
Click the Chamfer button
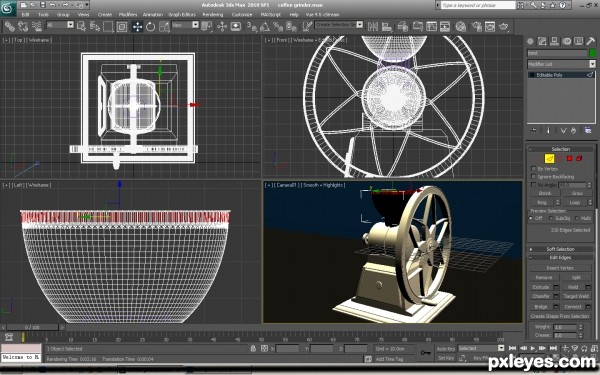(541, 296)
